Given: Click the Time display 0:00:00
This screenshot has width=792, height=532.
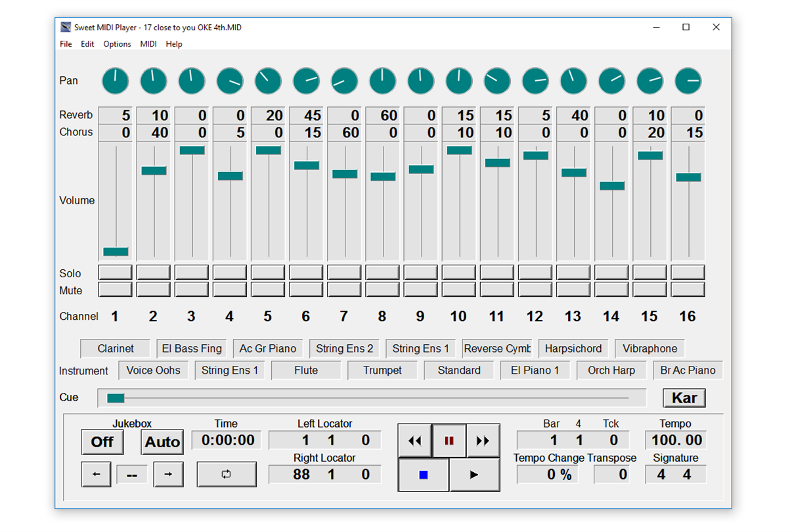Looking at the screenshot, I should coord(227,440).
